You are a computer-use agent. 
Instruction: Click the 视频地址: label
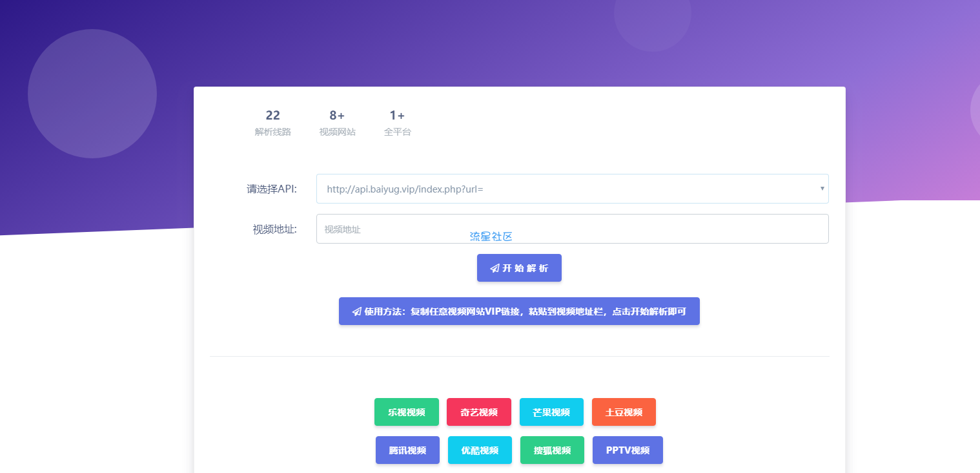pyautogui.click(x=275, y=229)
